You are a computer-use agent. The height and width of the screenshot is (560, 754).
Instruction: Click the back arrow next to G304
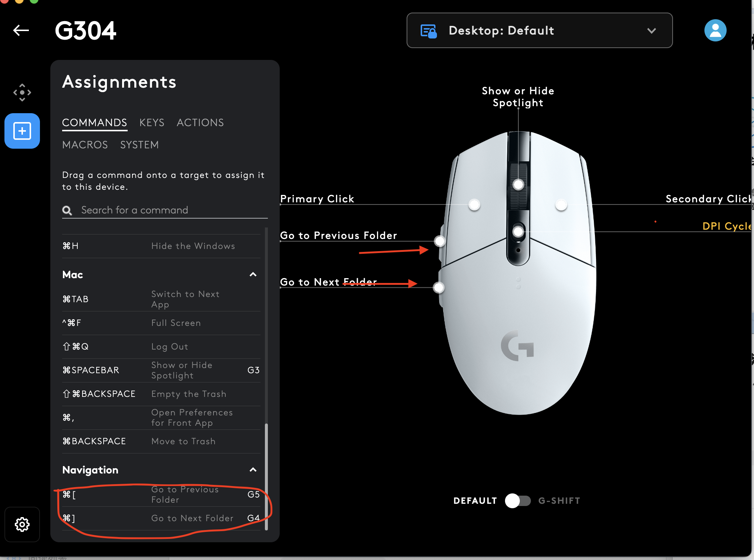21,30
